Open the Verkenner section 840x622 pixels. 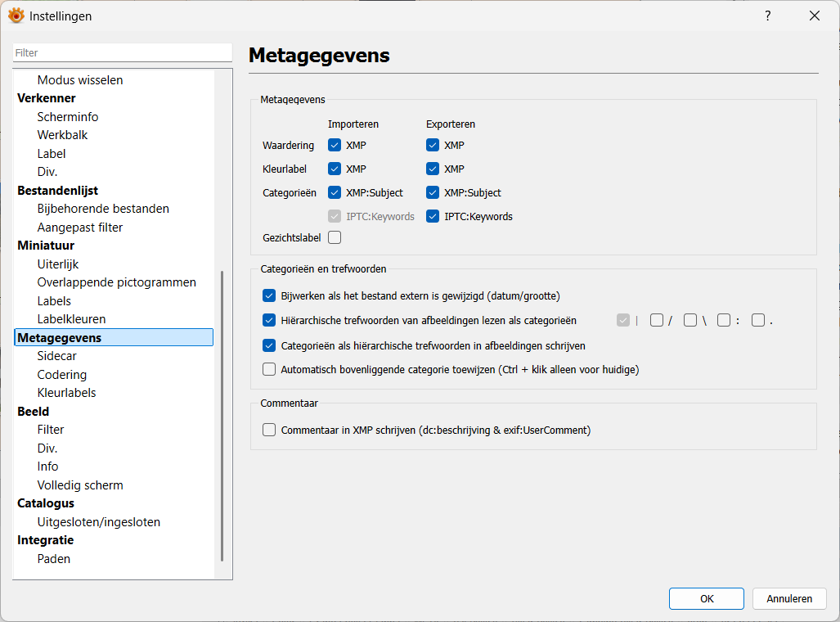coord(47,98)
